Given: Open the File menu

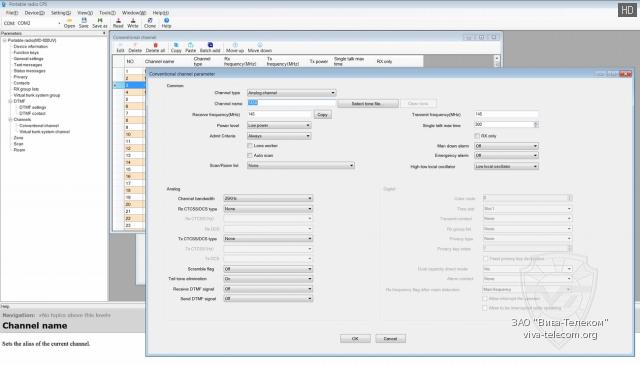Looking at the screenshot, I should click(x=12, y=13).
